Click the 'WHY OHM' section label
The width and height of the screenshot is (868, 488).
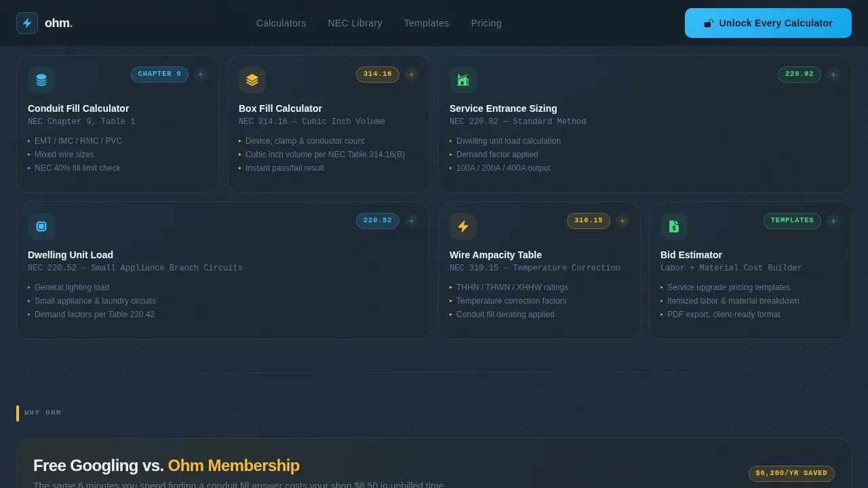43,413
